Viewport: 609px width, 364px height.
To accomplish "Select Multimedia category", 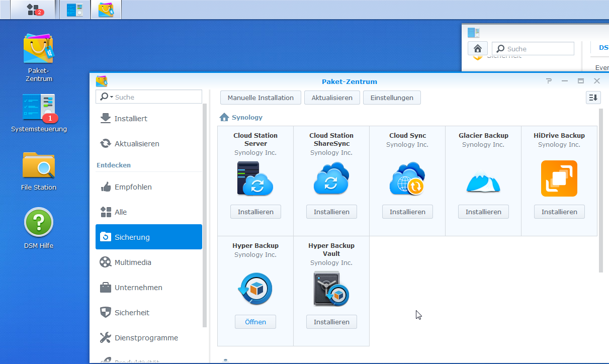I will (x=149, y=262).
